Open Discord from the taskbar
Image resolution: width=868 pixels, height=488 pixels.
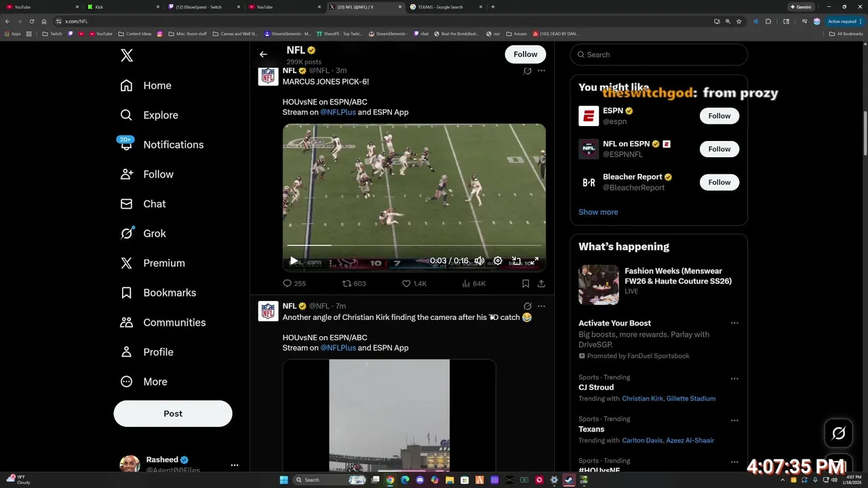[x=420, y=480]
